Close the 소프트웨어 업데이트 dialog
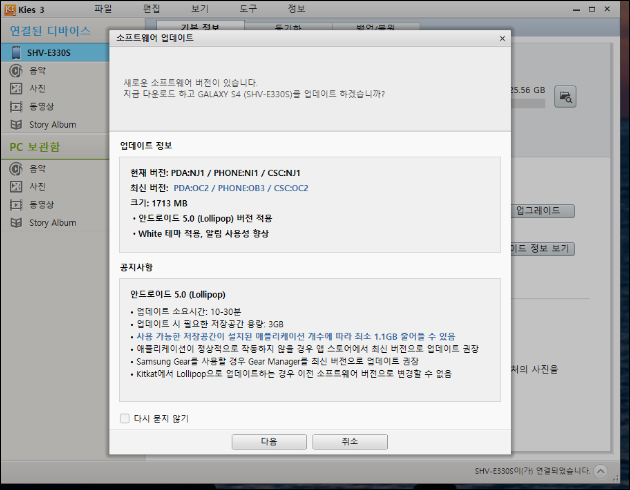630x490 pixels. pos(502,39)
